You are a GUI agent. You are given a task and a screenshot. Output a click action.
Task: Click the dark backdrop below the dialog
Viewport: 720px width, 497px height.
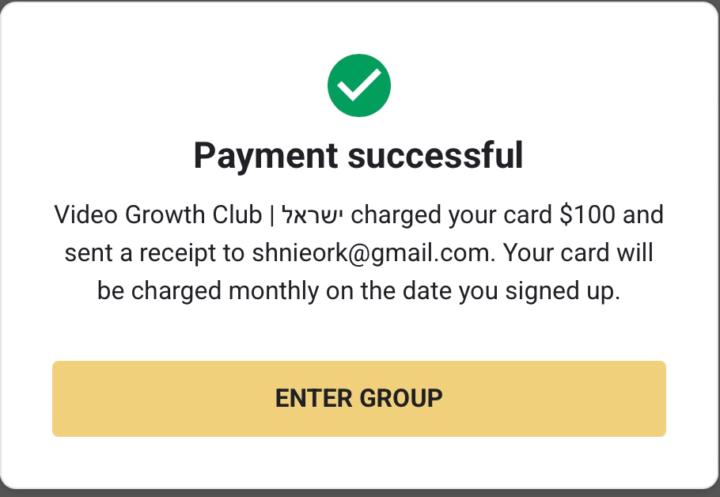pos(360,492)
